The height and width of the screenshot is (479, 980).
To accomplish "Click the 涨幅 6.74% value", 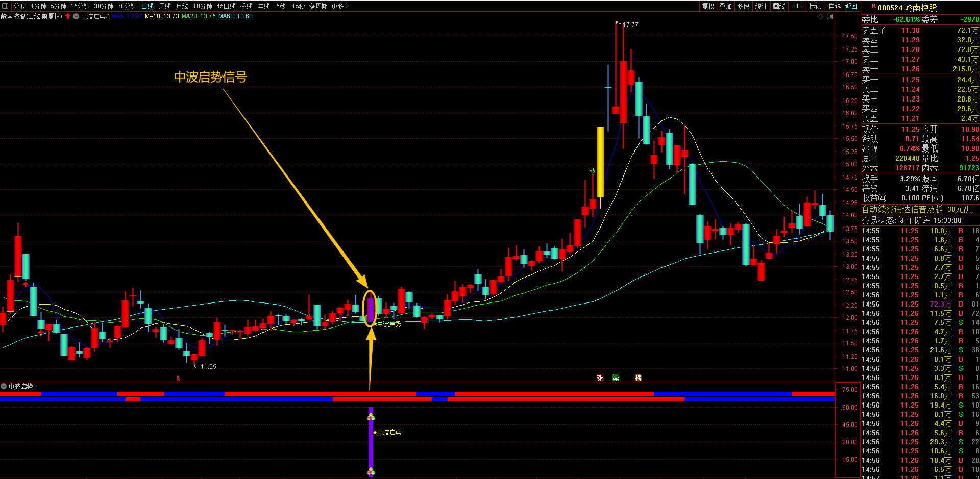I will (910, 149).
